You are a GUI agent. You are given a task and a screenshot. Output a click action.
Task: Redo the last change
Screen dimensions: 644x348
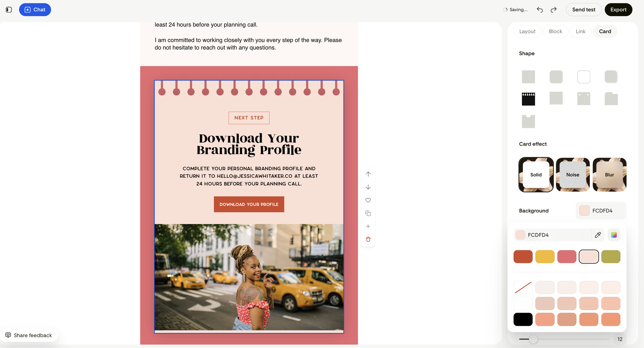[x=554, y=10]
